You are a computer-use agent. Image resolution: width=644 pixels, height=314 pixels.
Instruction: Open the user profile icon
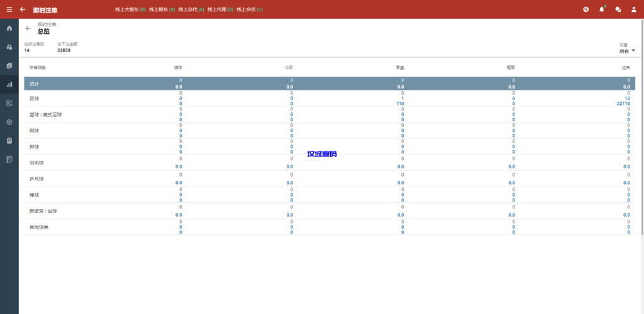coord(634,9)
